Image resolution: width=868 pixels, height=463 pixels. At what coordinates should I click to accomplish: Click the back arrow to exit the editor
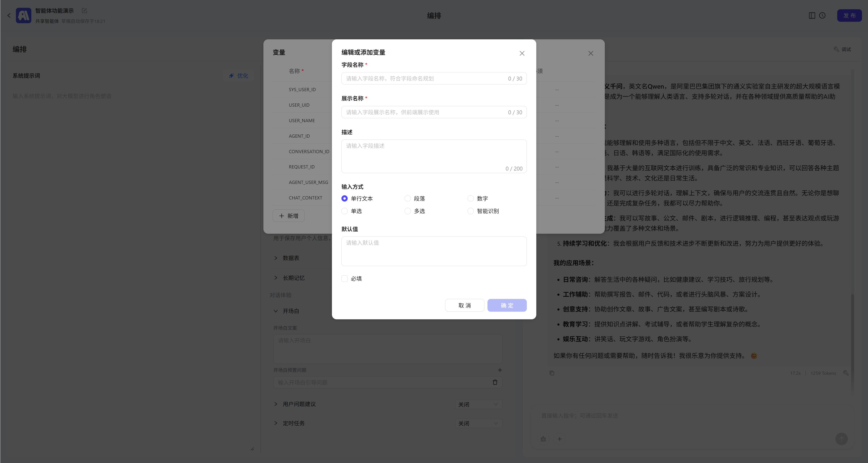(x=9, y=16)
